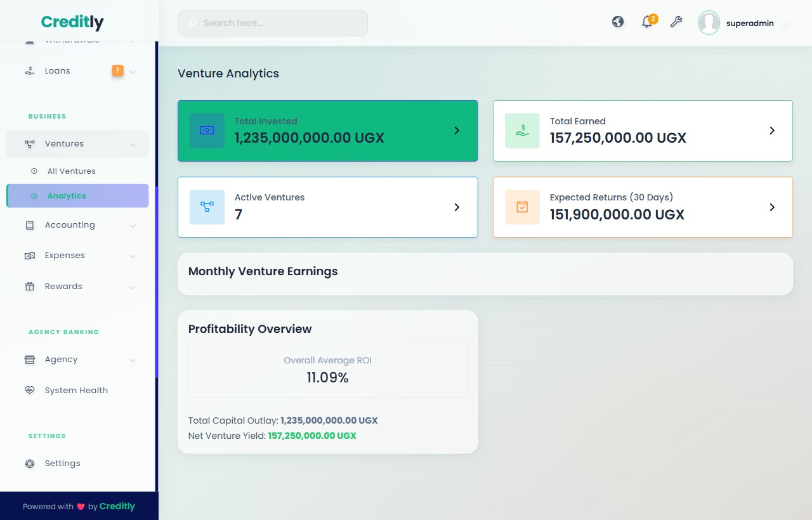Image resolution: width=812 pixels, height=520 pixels.
Task: Click the Active Ventures count 7
Action: pyautogui.click(x=239, y=215)
